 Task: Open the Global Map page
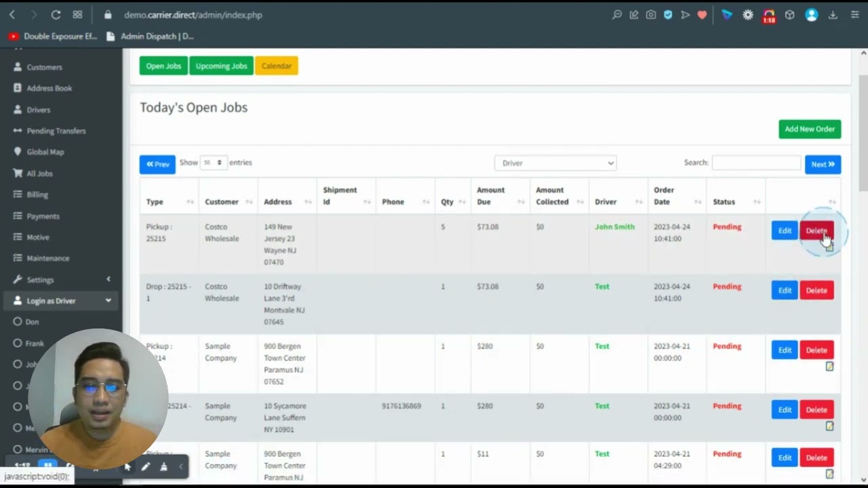click(45, 152)
